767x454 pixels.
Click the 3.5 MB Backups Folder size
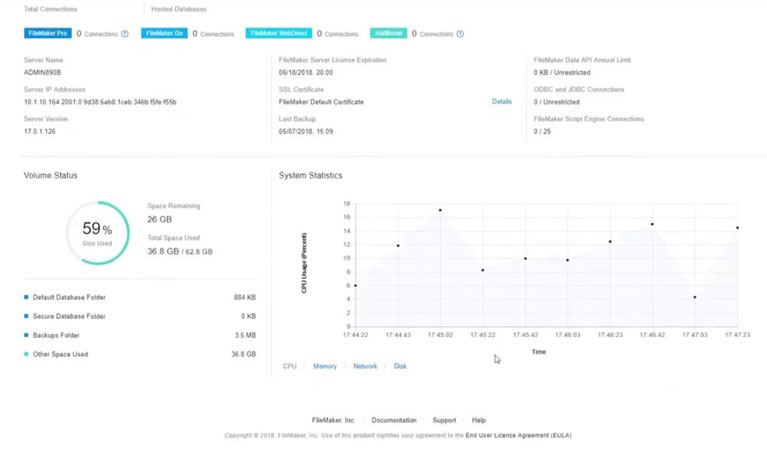[245, 335]
